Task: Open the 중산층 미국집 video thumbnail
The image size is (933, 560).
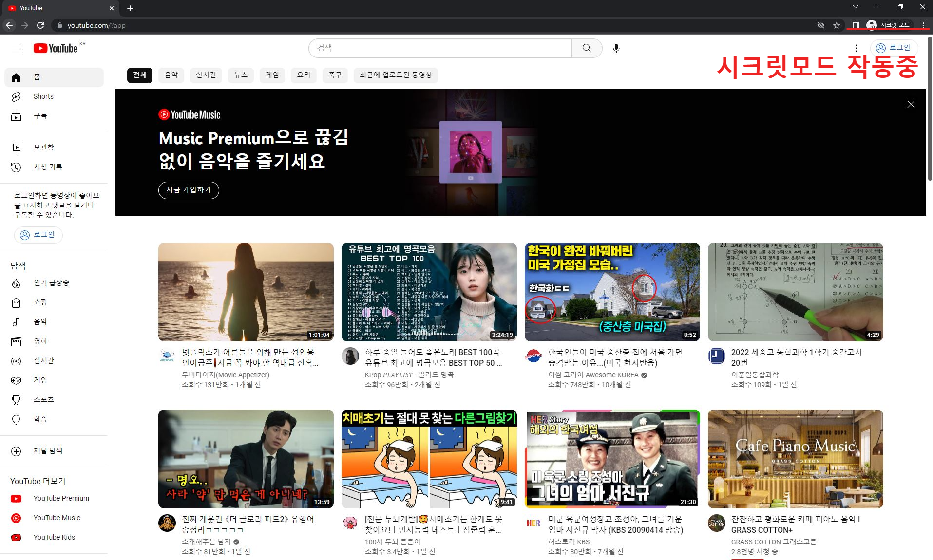Action: click(x=612, y=292)
